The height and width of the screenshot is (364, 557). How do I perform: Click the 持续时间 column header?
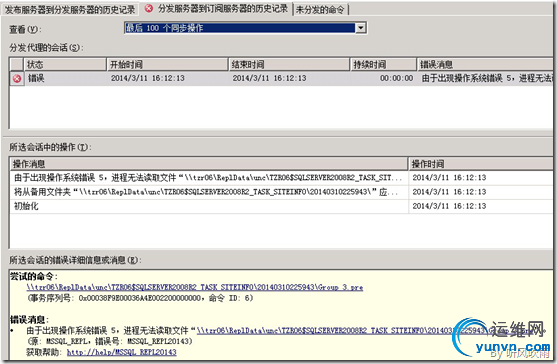(383, 64)
